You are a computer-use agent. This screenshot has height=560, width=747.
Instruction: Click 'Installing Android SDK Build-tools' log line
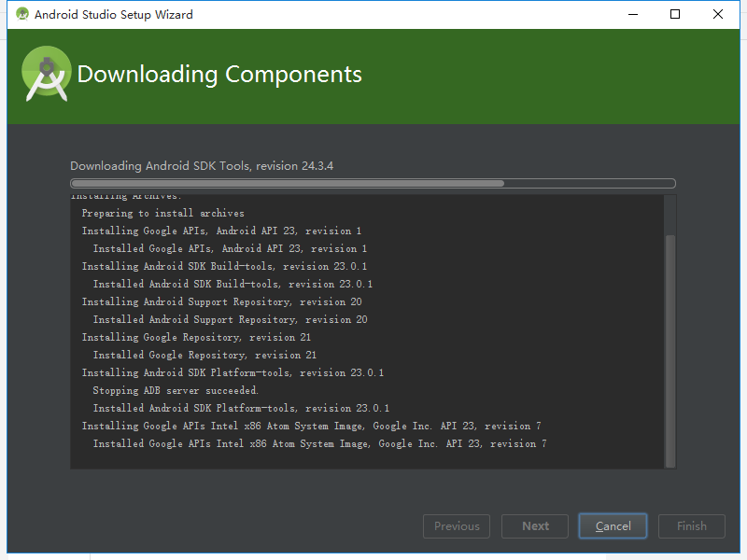[224, 266]
